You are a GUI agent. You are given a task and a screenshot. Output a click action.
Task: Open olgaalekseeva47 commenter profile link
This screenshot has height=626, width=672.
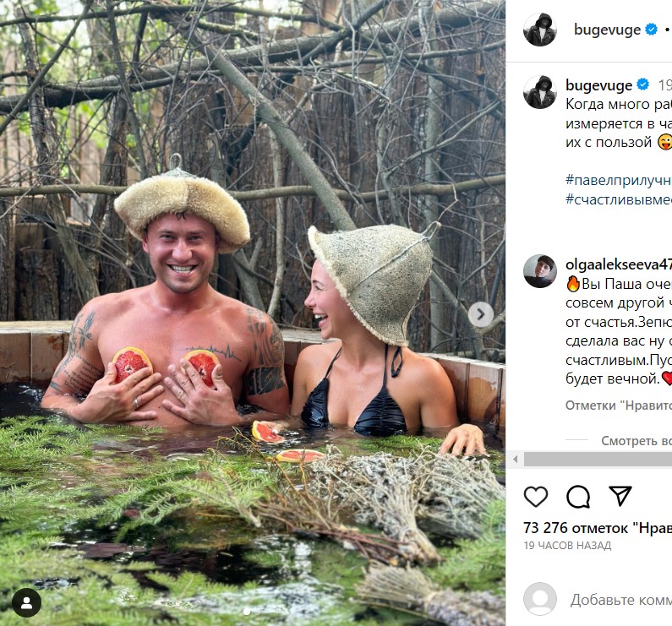[x=618, y=264]
